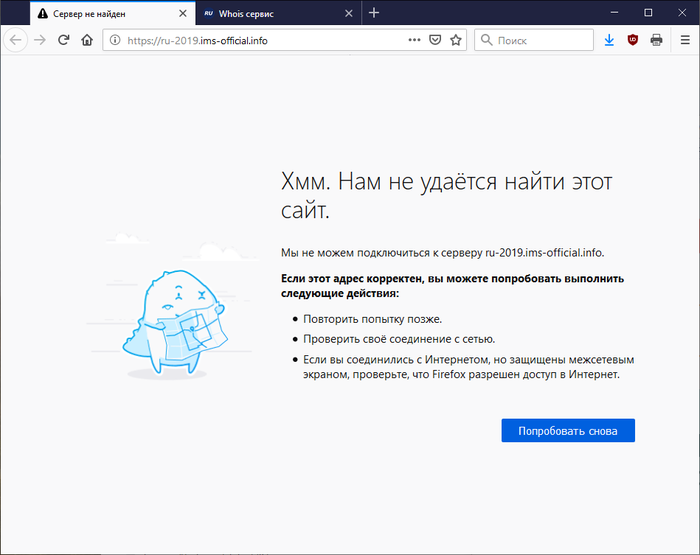This screenshot has width=700, height=555.
Task: Click the Forward navigation arrow
Action: (x=40, y=40)
